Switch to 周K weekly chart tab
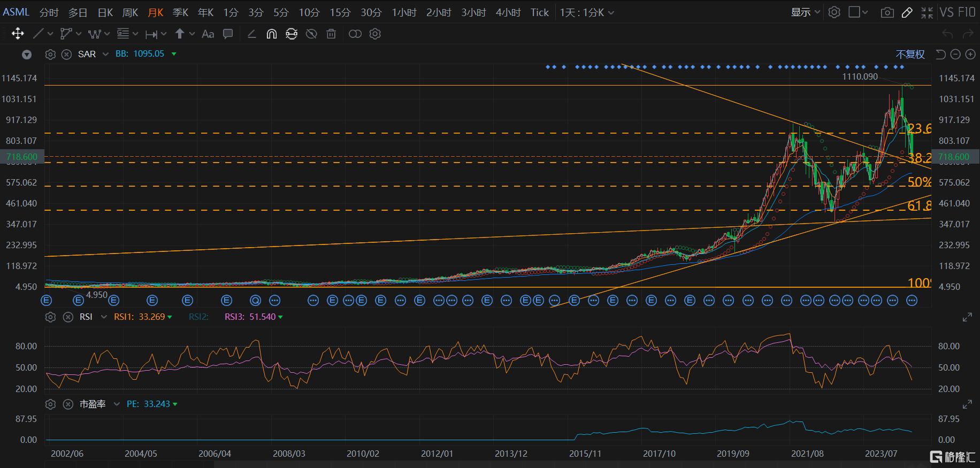The height and width of the screenshot is (468, 980). (x=130, y=12)
